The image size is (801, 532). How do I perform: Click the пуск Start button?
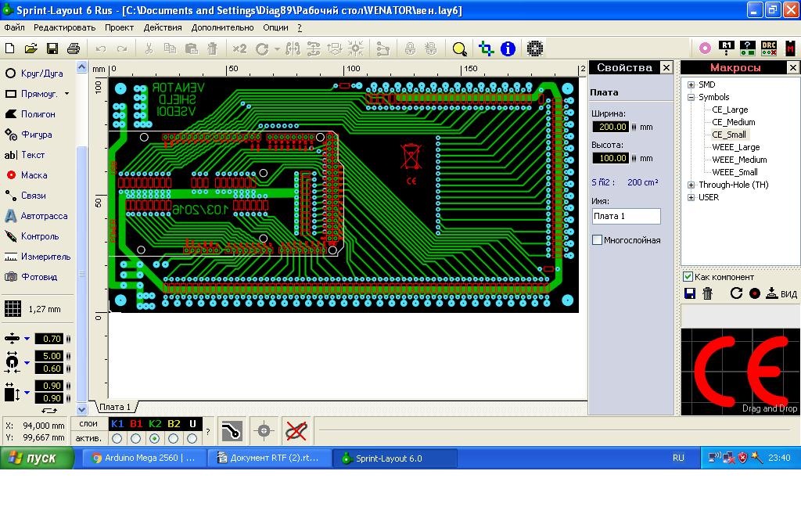[36, 458]
